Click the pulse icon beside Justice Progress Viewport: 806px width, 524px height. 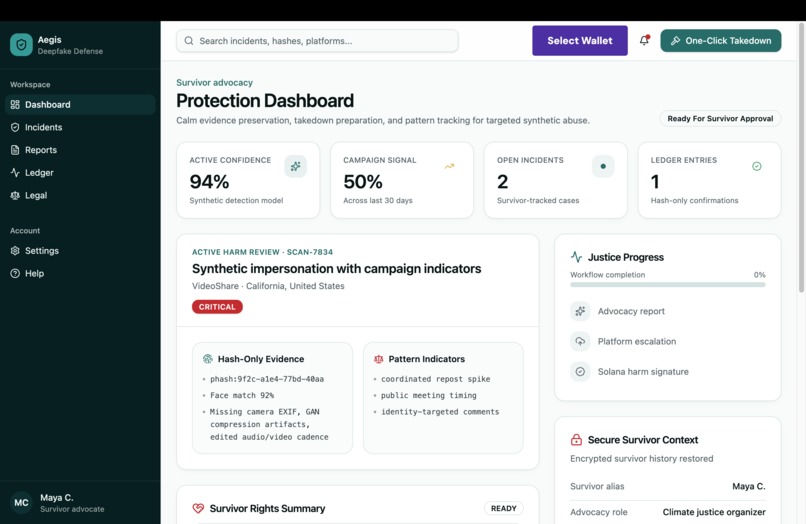[576, 257]
